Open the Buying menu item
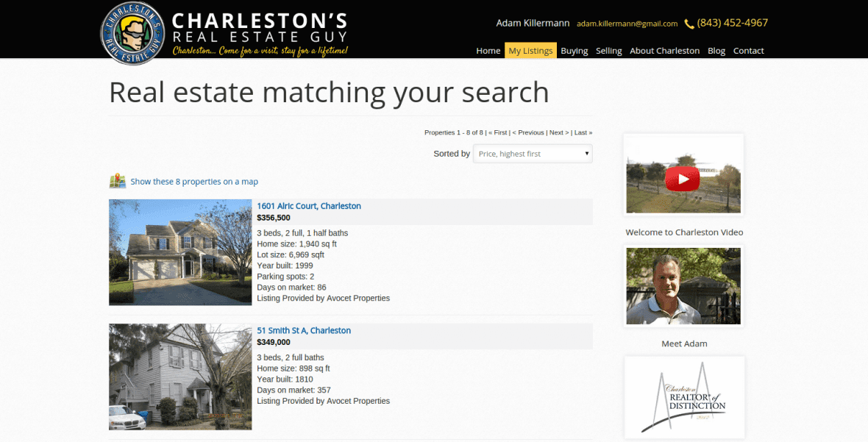The image size is (868, 442). point(574,50)
